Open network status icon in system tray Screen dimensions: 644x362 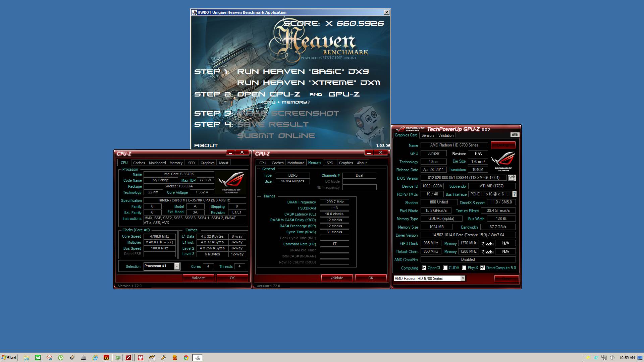(x=604, y=358)
